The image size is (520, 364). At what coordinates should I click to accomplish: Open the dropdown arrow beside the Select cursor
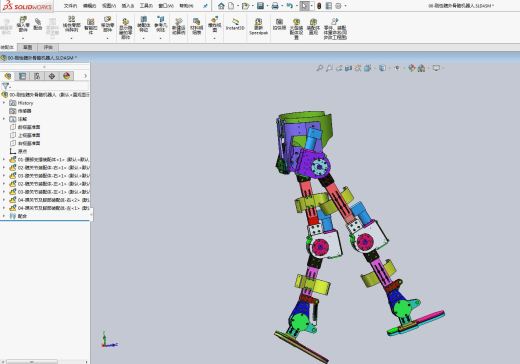[x=311, y=6]
